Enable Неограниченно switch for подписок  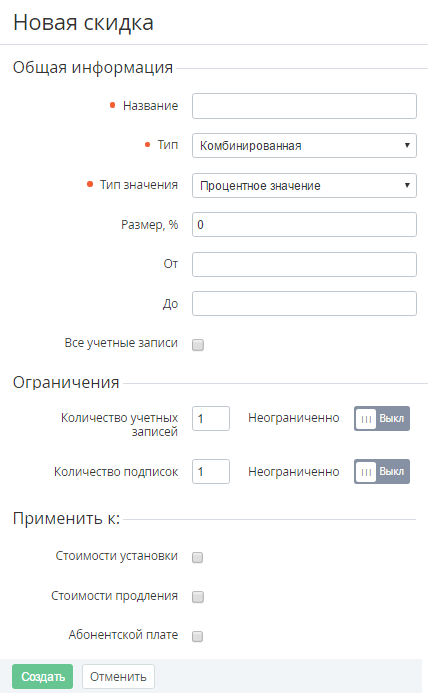point(382,472)
